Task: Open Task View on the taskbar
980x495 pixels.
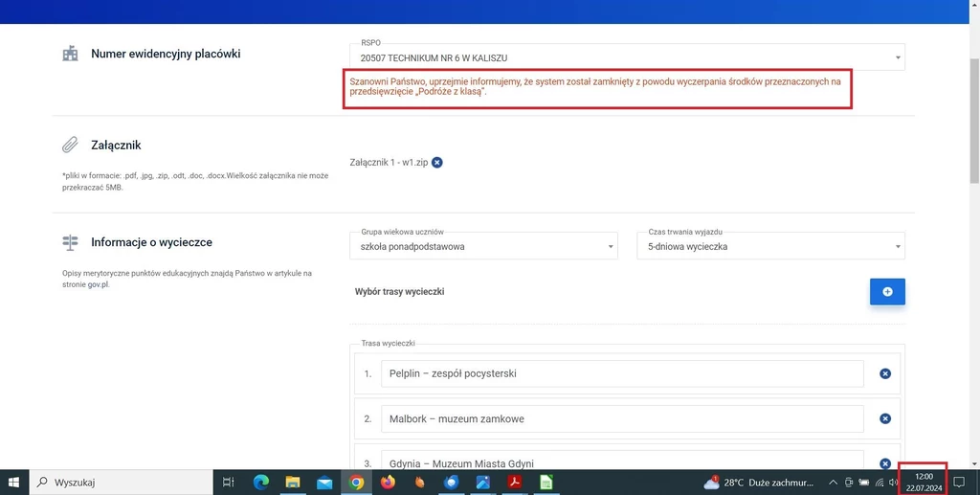Action: pos(229,483)
